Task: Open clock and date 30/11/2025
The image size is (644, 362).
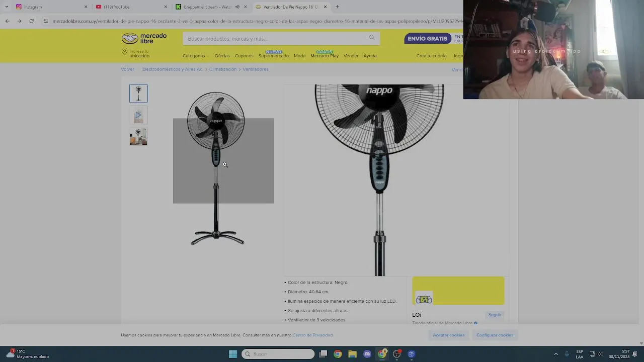Action: [619, 354]
